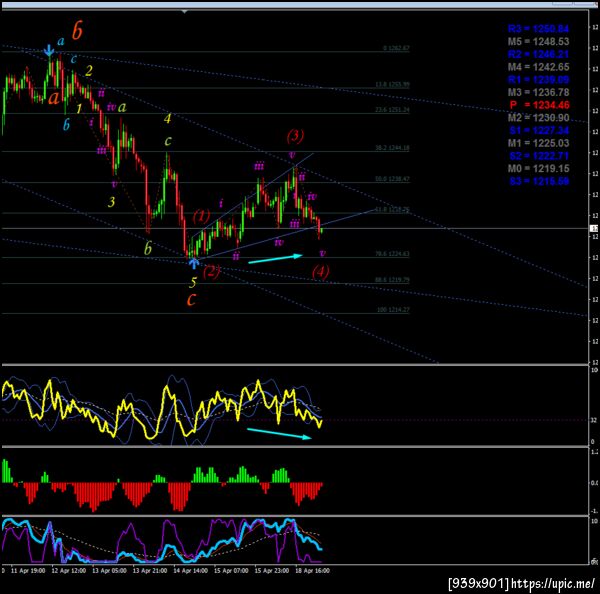Screen dimensions: 600x594
Task: Select the light blue 'a' wave label
Action: click(x=61, y=41)
